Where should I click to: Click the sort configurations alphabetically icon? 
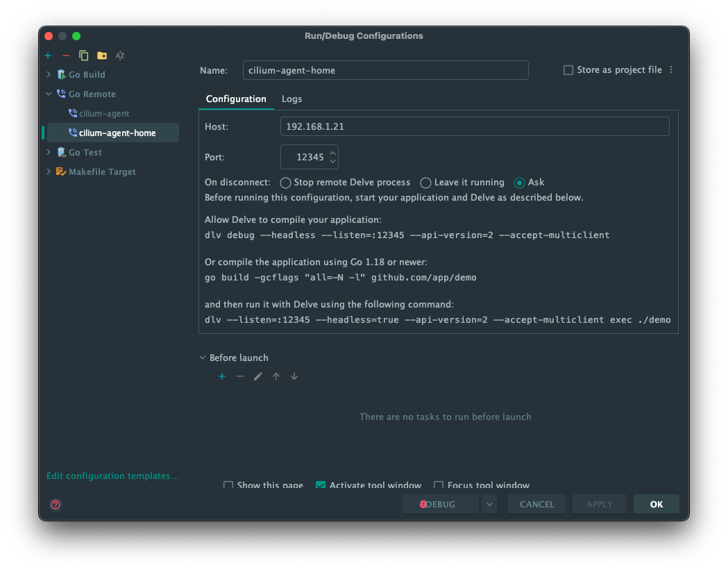click(120, 56)
